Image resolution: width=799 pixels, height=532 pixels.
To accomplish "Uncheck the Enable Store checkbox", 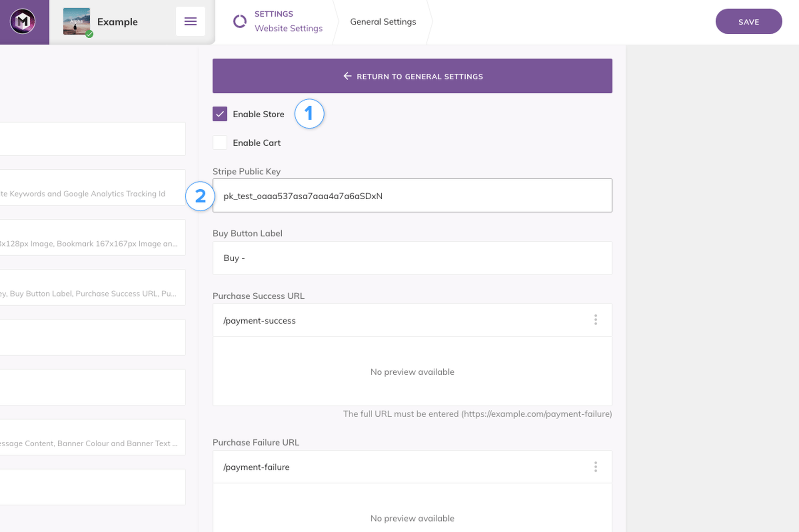I will coord(220,114).
